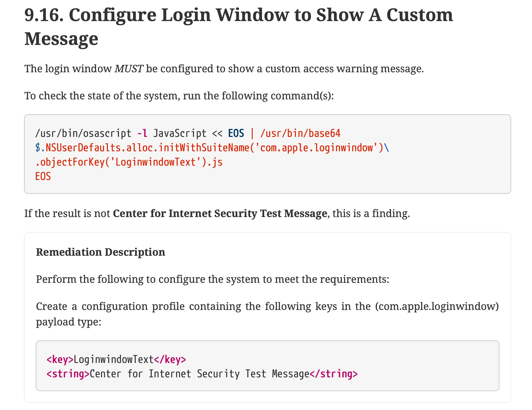The height and width of the screenshot is (410, 532).
Task: Click the '<string>Center for Internet Security Test Message</string>' line
Action: coord(202,374)
